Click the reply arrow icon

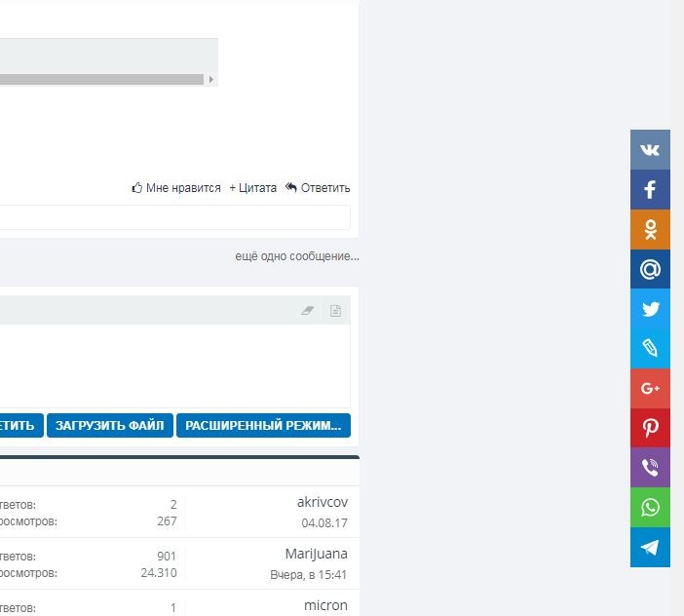point(291,187)
